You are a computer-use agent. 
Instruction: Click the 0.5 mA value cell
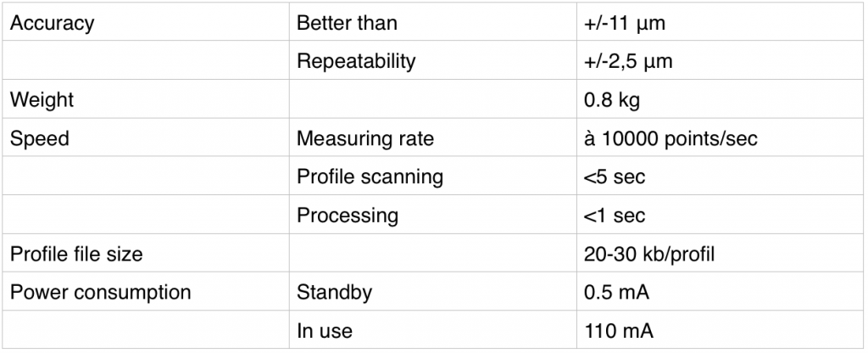pos(616,293)
